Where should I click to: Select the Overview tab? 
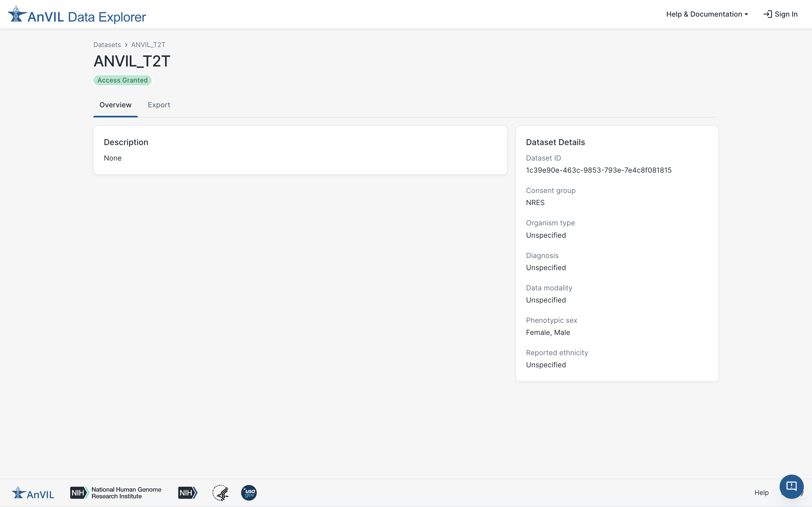(x=115, y=105)
